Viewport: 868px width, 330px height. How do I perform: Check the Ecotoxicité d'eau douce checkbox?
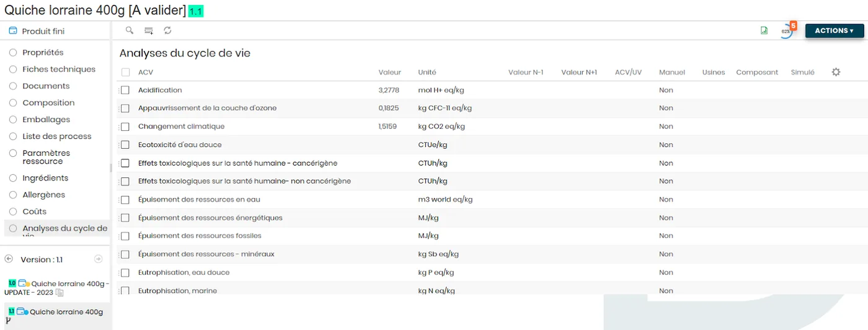pyautogui.click(x=125, y=145)
